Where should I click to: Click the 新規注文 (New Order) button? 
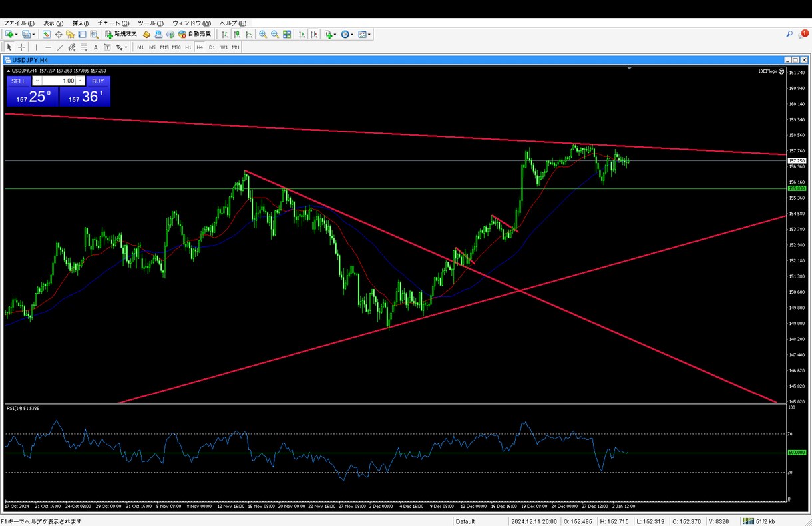(121, 34)
